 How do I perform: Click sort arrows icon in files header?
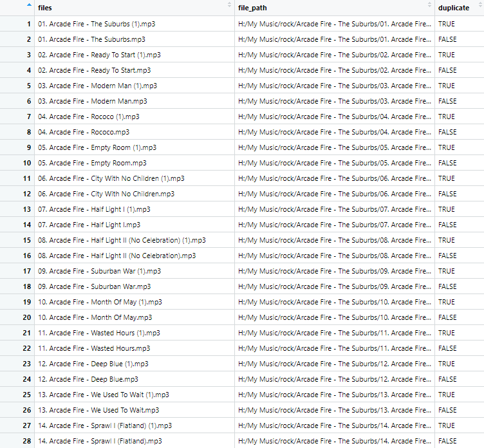coord(229,5)
